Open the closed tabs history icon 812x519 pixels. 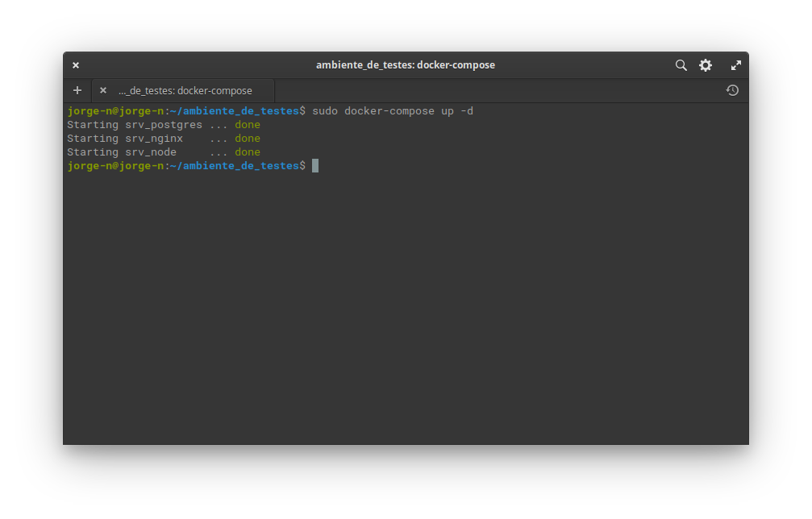point(732,90)
